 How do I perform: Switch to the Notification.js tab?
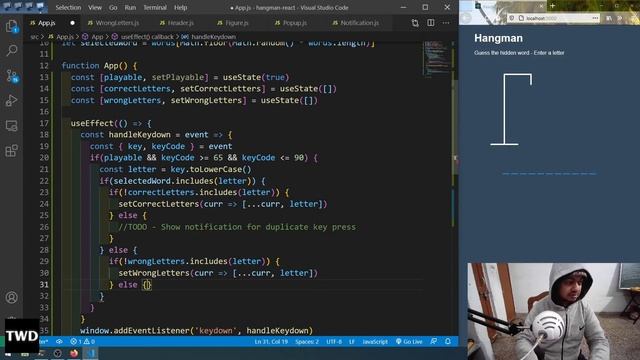point(356,23)
